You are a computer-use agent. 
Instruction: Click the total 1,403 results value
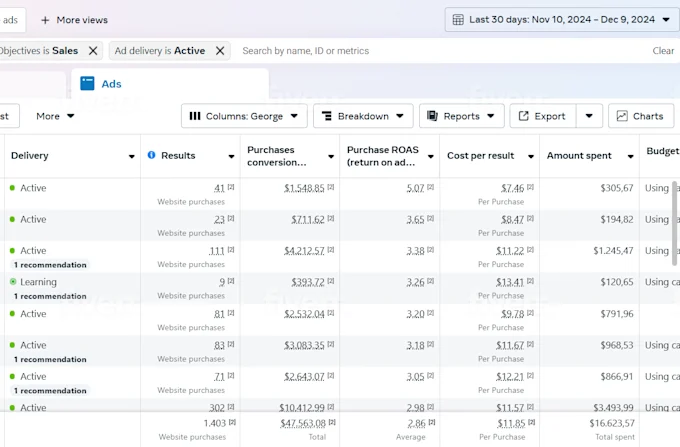click(x=215, y=423)
